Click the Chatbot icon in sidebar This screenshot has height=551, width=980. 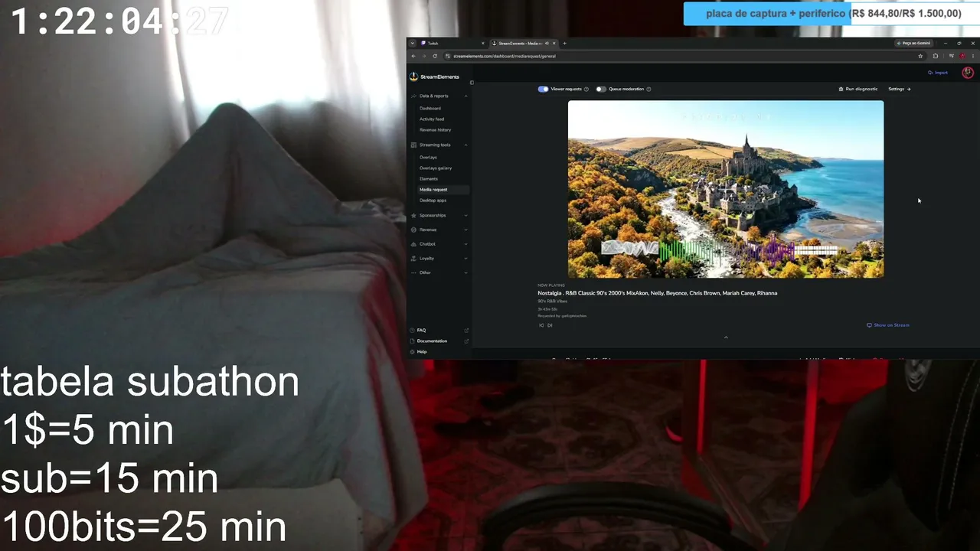point(413,244)
